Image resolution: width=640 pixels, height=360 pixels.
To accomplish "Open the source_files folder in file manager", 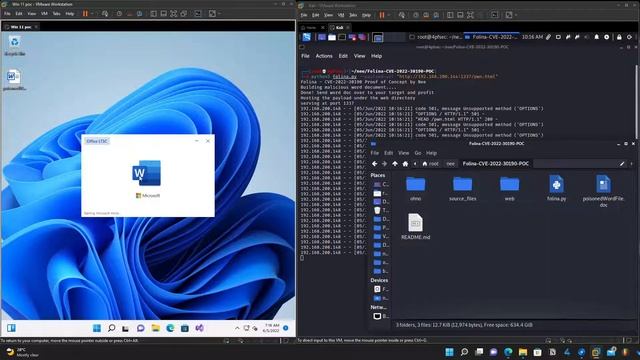I will coord(462,188).
